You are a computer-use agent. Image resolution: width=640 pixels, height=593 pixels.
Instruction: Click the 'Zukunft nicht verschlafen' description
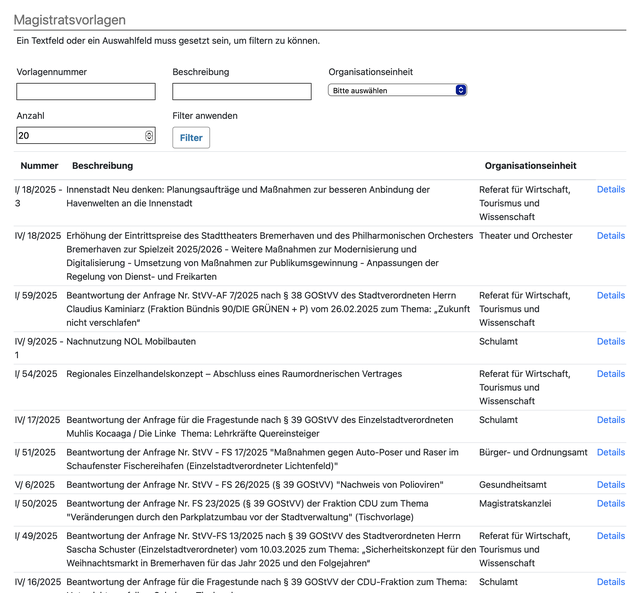(x=268, y=309)
